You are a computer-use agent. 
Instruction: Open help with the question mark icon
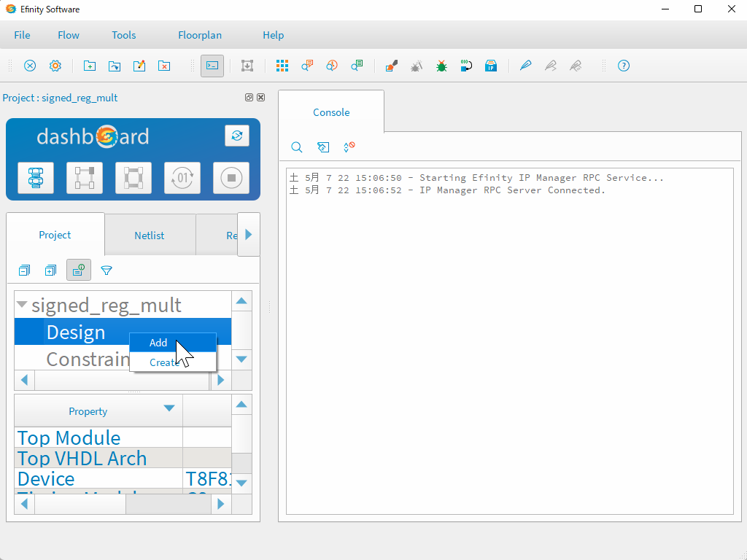624,66
